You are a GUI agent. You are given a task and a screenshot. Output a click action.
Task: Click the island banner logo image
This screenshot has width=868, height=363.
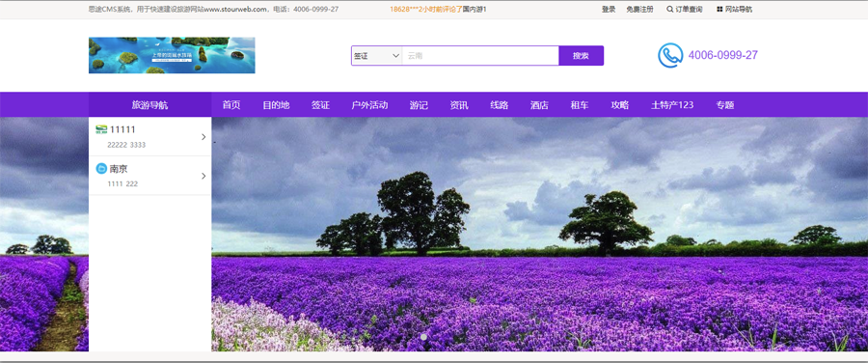[x=172, y=55]
